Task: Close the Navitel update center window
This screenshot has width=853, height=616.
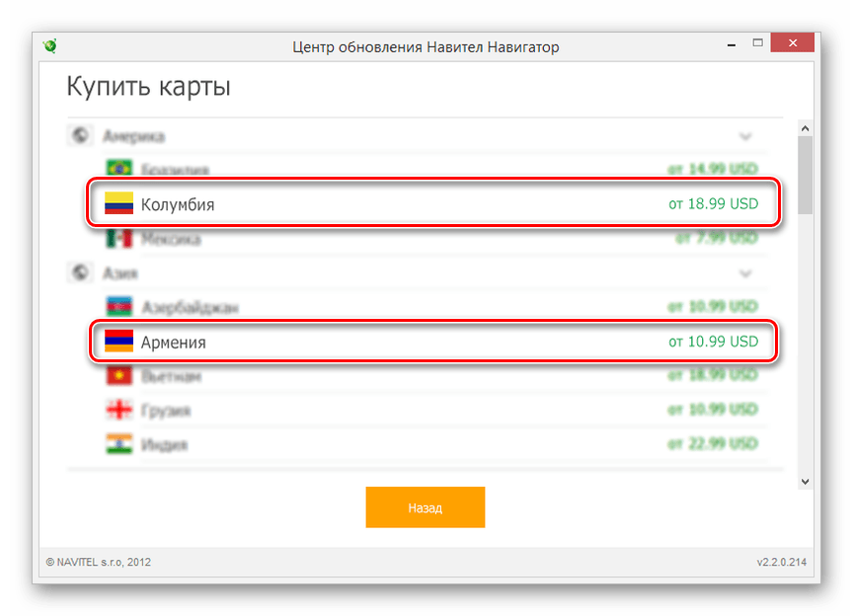Action: tap(793, 42)
